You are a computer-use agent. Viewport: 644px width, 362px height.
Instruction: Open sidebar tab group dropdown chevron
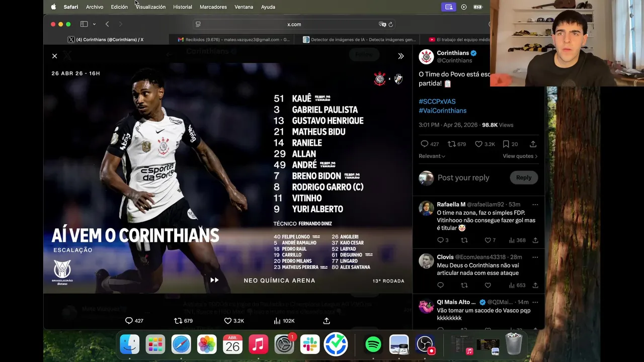pyautogui.click(x=94, y=24)
